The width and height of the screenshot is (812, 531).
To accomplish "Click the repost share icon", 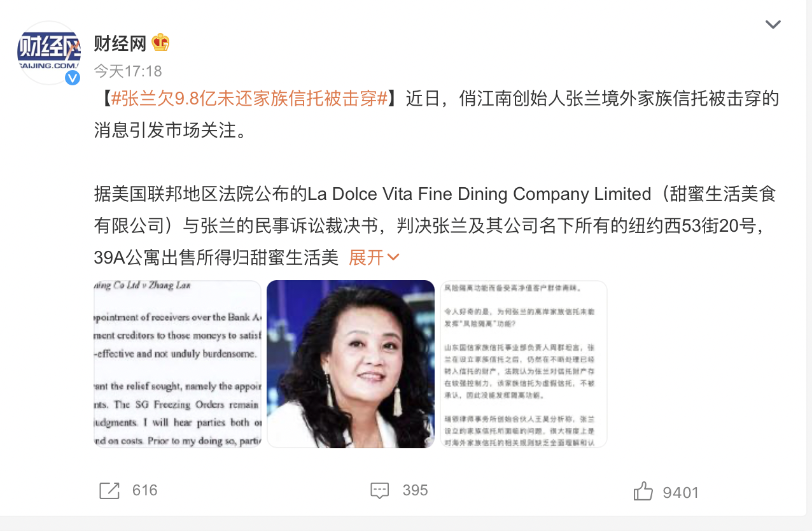I will coord(109,490).
